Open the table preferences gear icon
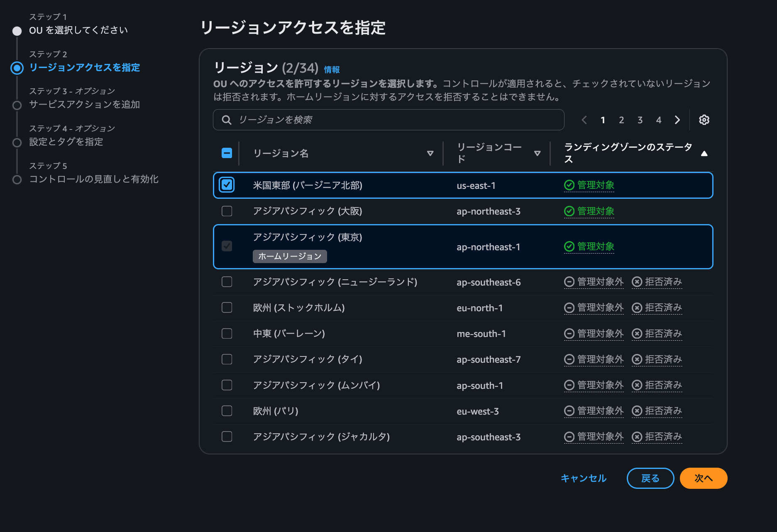Image resolution: width=777 pixels, height=532 pixels. (704, 120)
